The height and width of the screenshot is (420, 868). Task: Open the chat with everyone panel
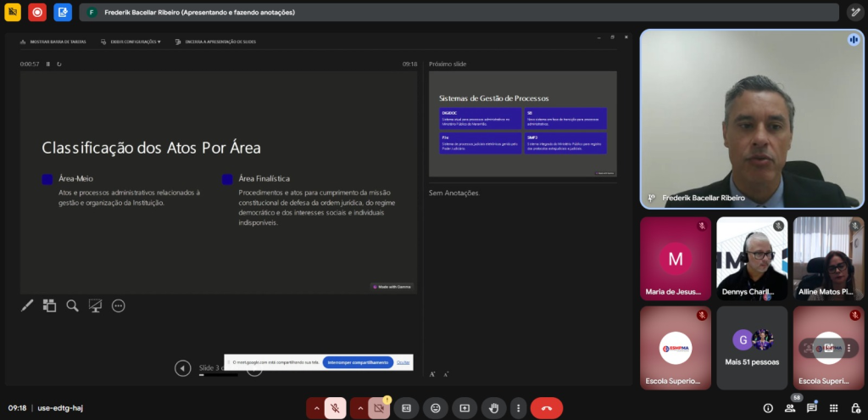[x=812, y=408]
